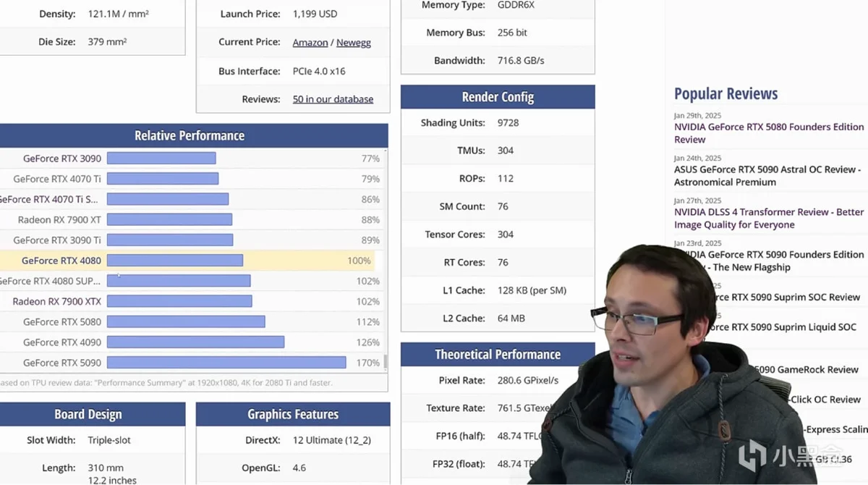
Task: Click the "50 in our database" reviews link
Action: pyautogui.click(x=333, y=99)
